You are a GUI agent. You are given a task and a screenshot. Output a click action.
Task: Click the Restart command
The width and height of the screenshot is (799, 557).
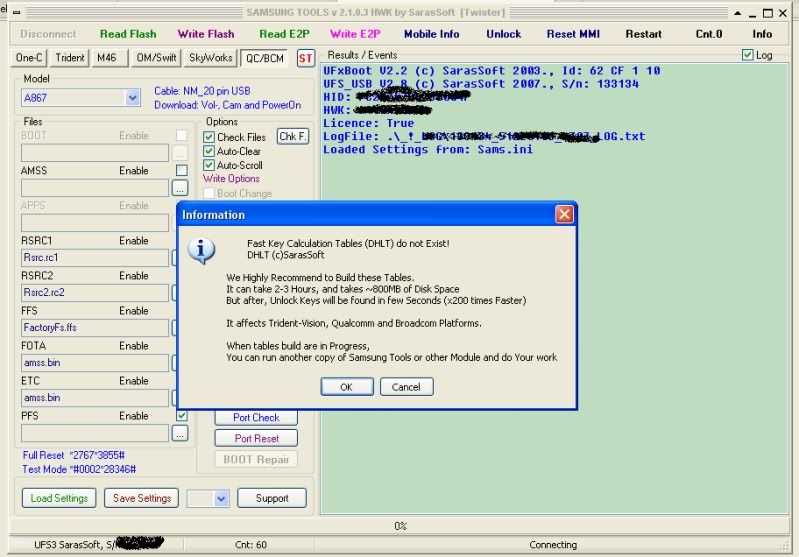pyautogui.click(x=644, y=34)
